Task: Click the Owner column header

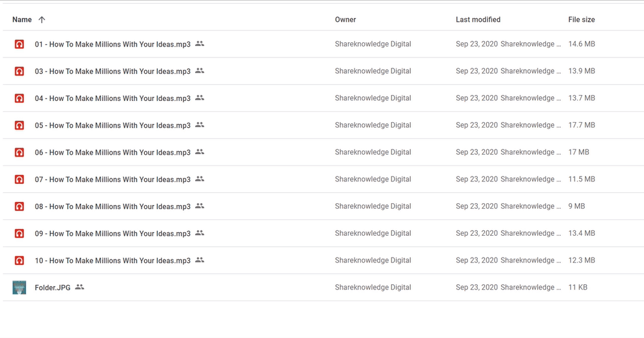Action: [345, 20]
